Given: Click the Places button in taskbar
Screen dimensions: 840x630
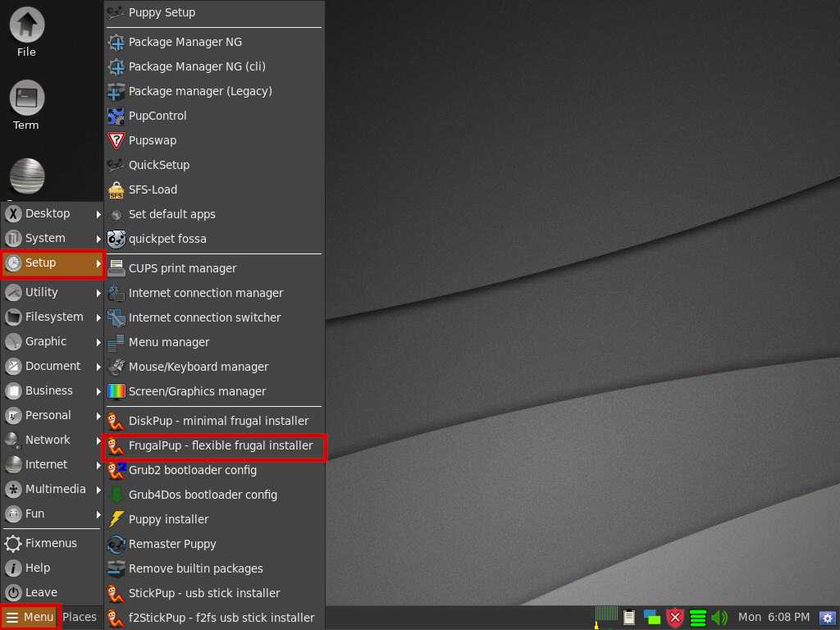Looking at the screenshot, I should [x=80, y=617].
